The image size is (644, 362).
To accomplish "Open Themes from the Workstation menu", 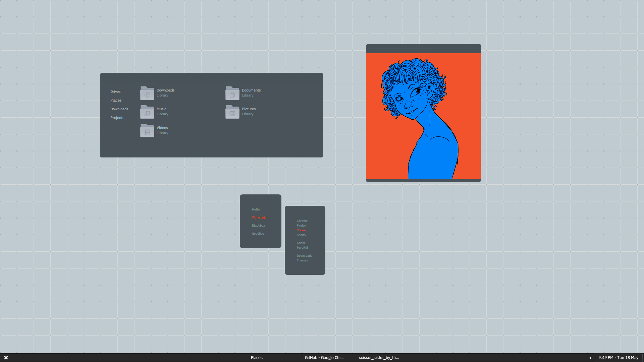I will pyautogui.click(x=302, y=260).
